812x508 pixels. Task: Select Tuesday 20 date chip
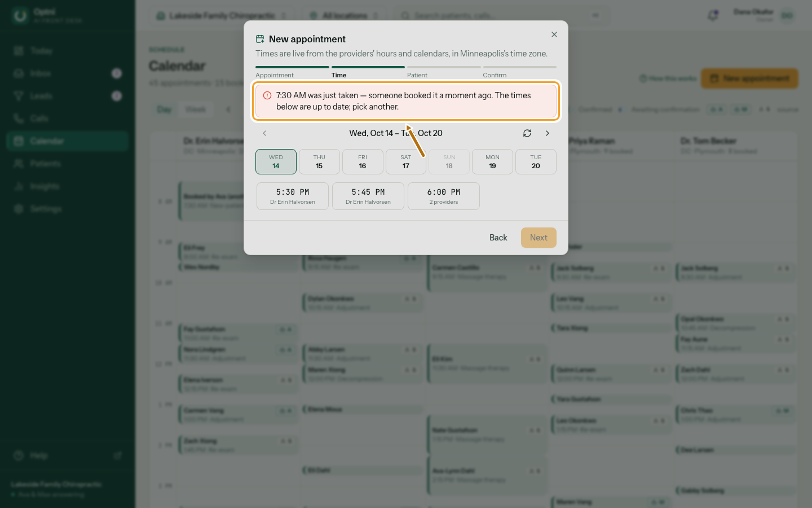(536, 161)
